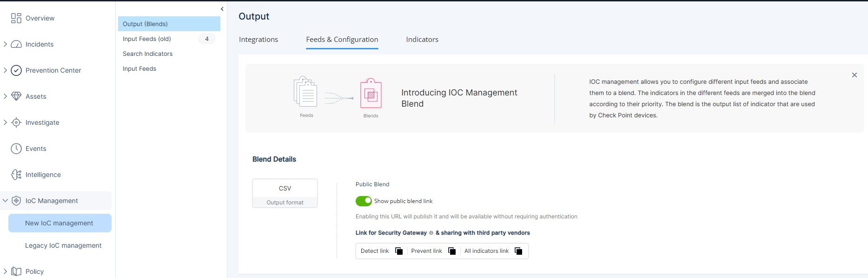Collapse the secondary side panel arrow
This screenshot has width=868, height=278.
click(x=222, y=9)
